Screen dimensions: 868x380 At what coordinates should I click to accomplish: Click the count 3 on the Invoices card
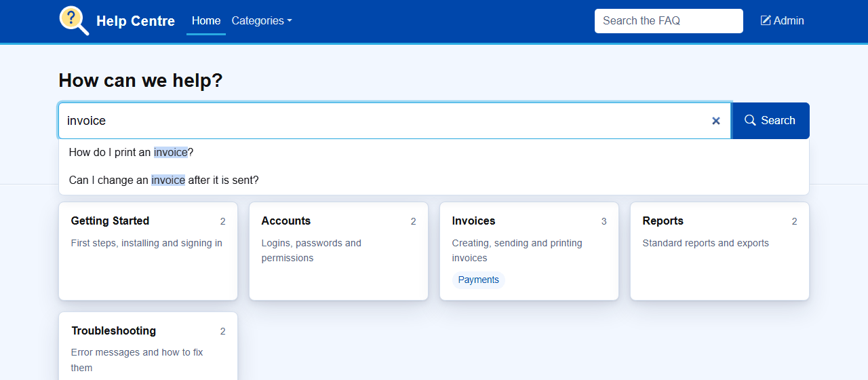pos(604,221)
